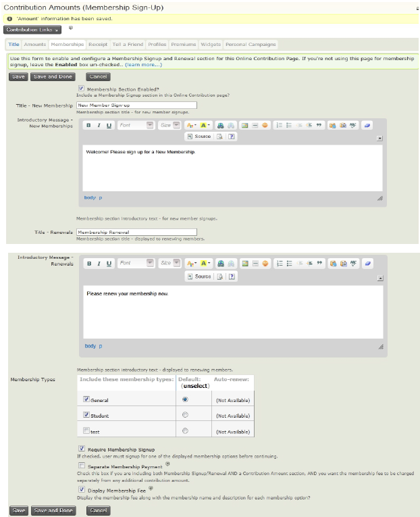Switch to the Amounts tab
Screen dimensions: 420x517
pos(35,45)
